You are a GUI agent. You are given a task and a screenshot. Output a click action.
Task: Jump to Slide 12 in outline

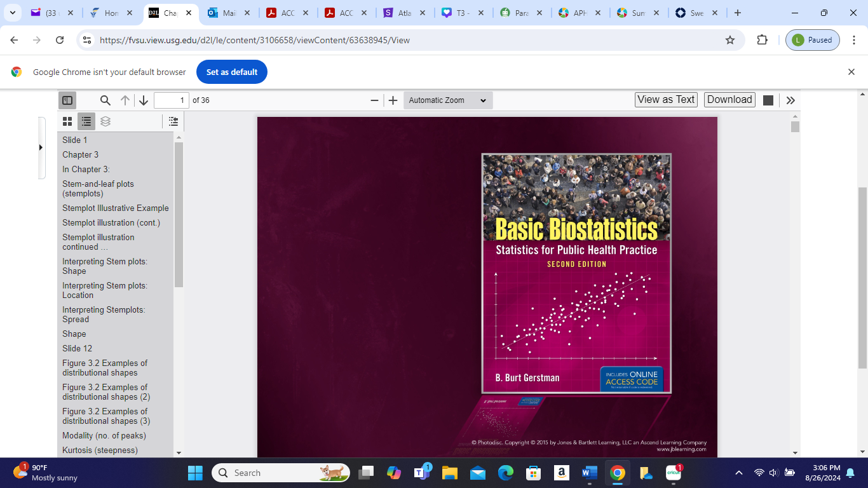click(x=78, y=348)
